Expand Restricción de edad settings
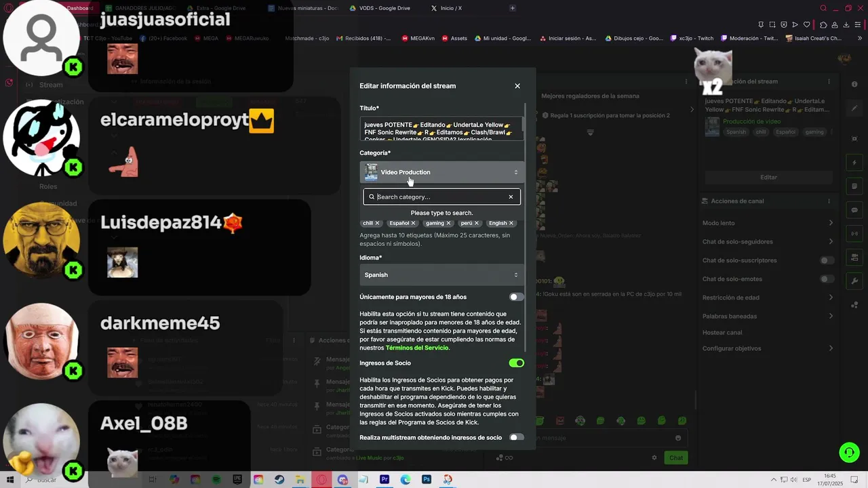The width and height of the screenshot is (868, 488). (x=831, y=298)
